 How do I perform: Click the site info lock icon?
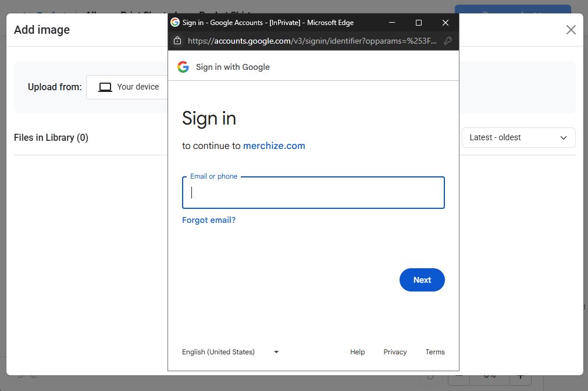pyautogui.click(x=178, y=41)
